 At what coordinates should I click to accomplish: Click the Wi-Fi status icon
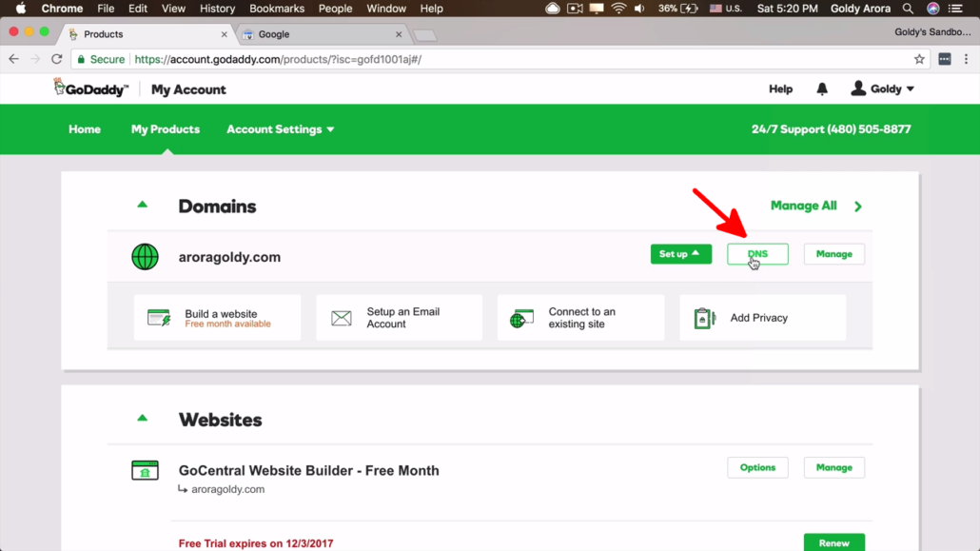tap(618, 9)
